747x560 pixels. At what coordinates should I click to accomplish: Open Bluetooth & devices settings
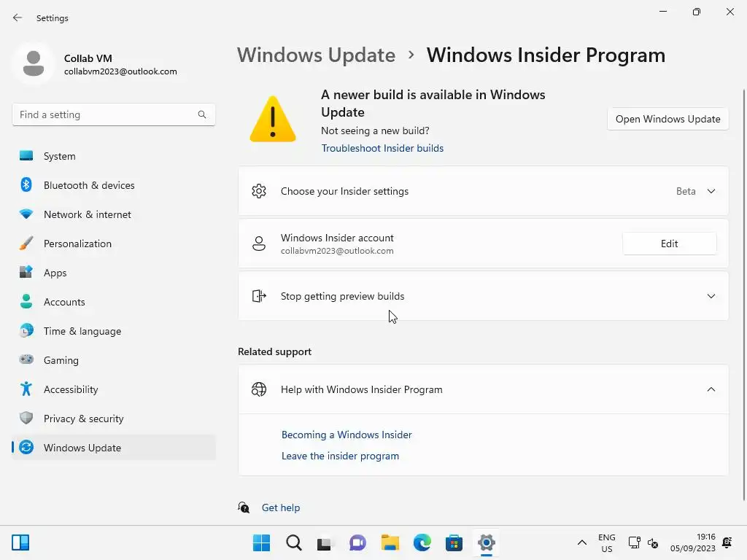click(113, 185)
